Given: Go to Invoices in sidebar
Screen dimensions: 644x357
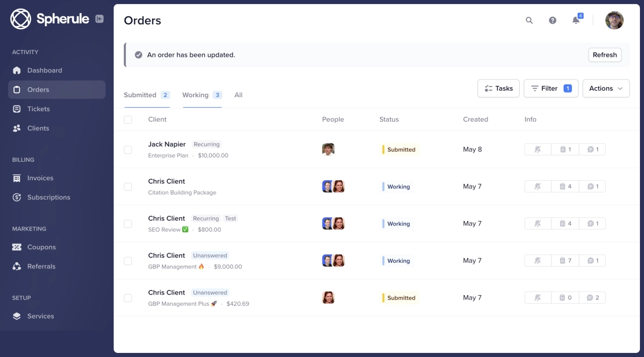Looking at the screenshot, I should (40, 178).
